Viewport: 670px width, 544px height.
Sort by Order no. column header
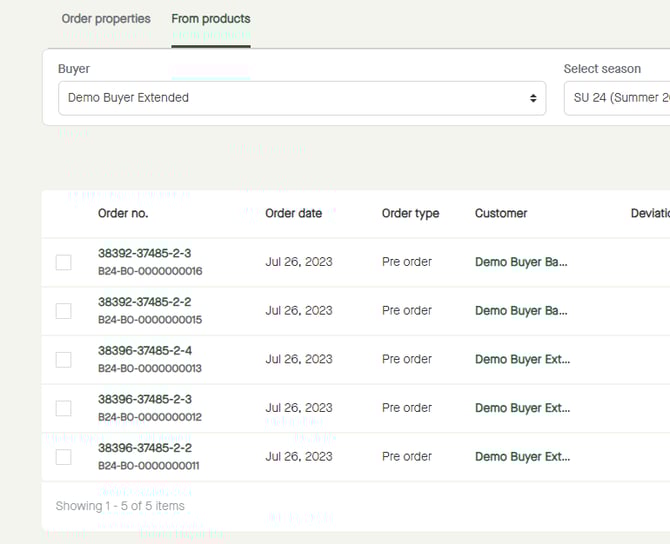[123, 213]
